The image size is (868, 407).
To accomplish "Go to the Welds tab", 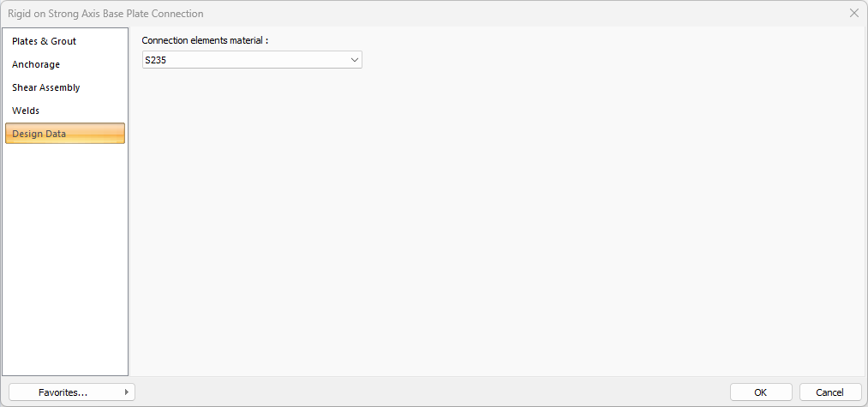I will click(x=26, y=111).
